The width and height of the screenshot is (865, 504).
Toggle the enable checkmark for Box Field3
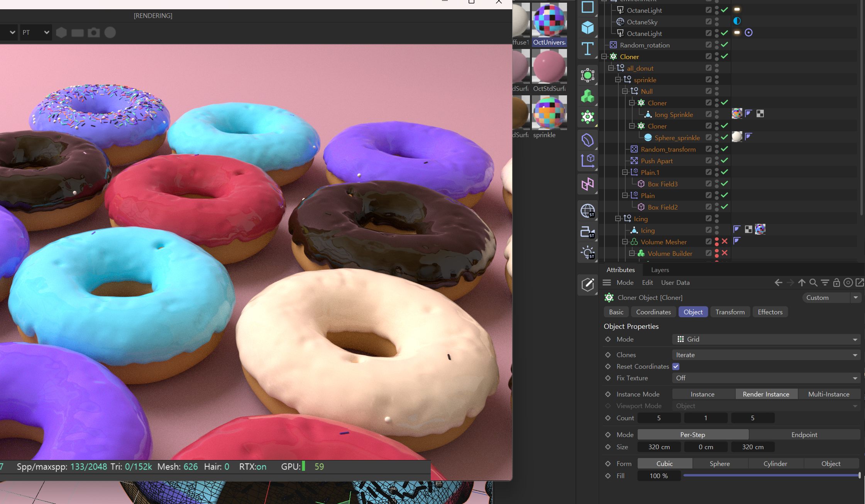tap(725, 184)
